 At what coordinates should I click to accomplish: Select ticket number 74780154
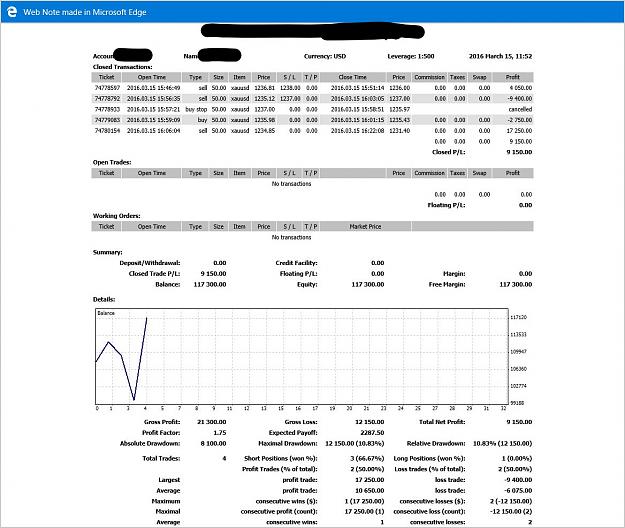[107, 131]
